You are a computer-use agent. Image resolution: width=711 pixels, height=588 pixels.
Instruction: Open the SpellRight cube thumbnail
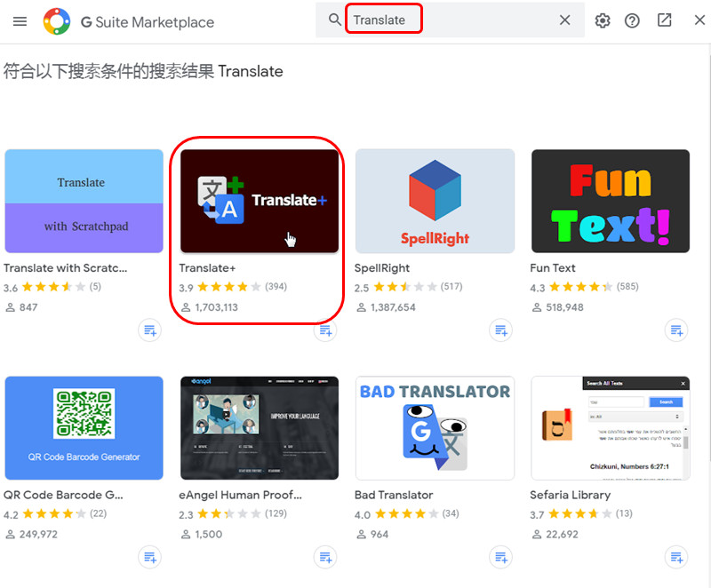(435, 201)
